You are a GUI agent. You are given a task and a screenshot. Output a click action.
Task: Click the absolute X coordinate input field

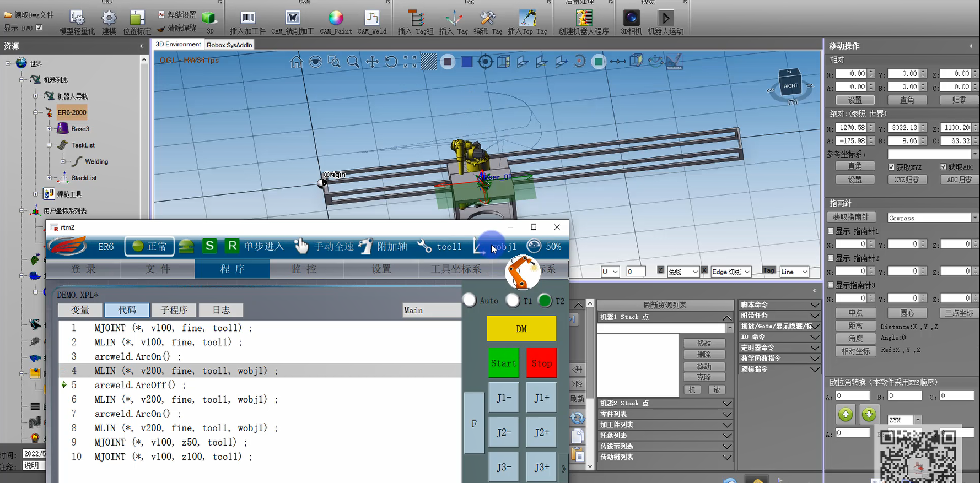click(x=852, y=127)
